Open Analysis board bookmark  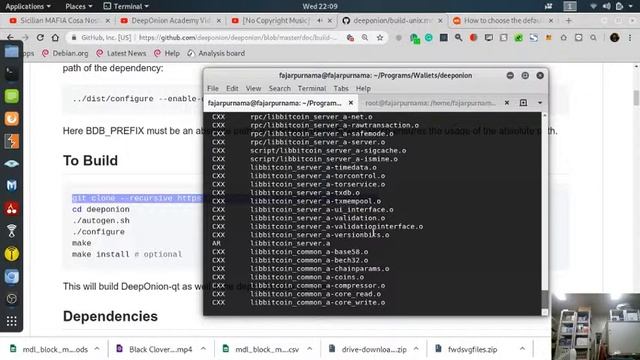click(216, 53)
